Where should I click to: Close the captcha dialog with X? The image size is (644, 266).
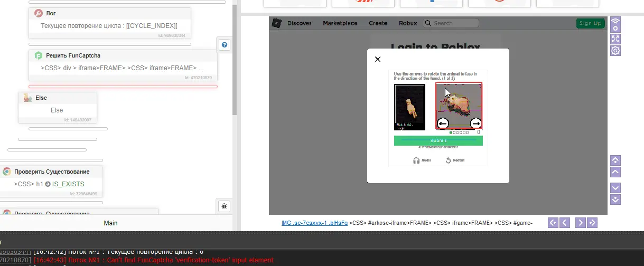pos(378,59)
